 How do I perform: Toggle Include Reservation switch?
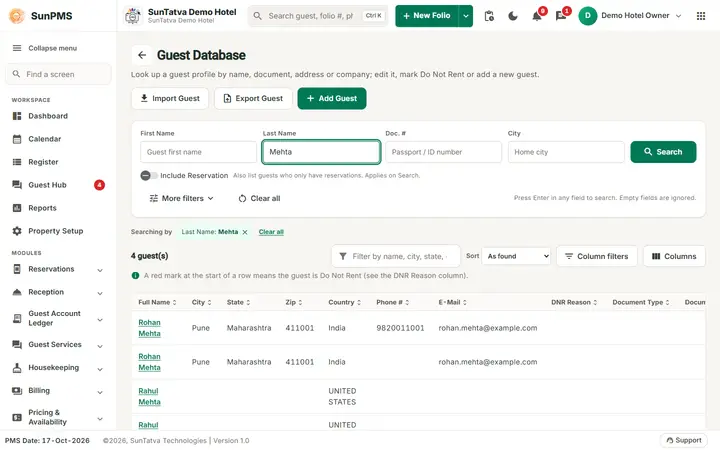coord(149,175)
